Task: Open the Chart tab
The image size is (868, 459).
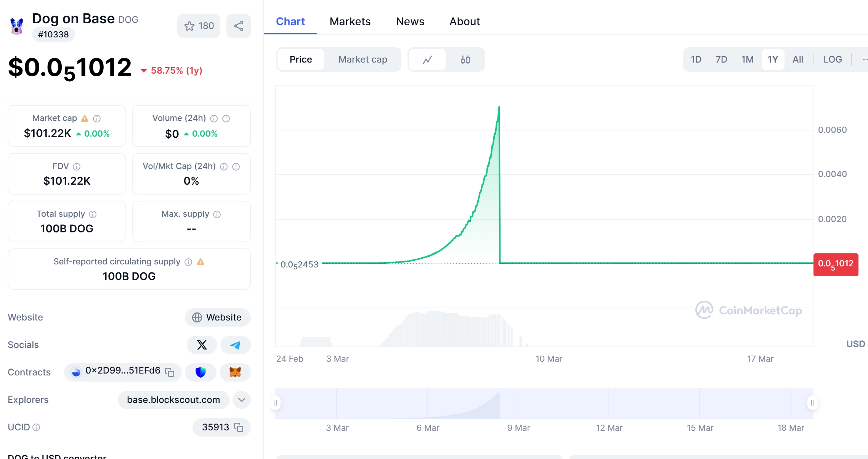Action: click(x=290, y=21)
